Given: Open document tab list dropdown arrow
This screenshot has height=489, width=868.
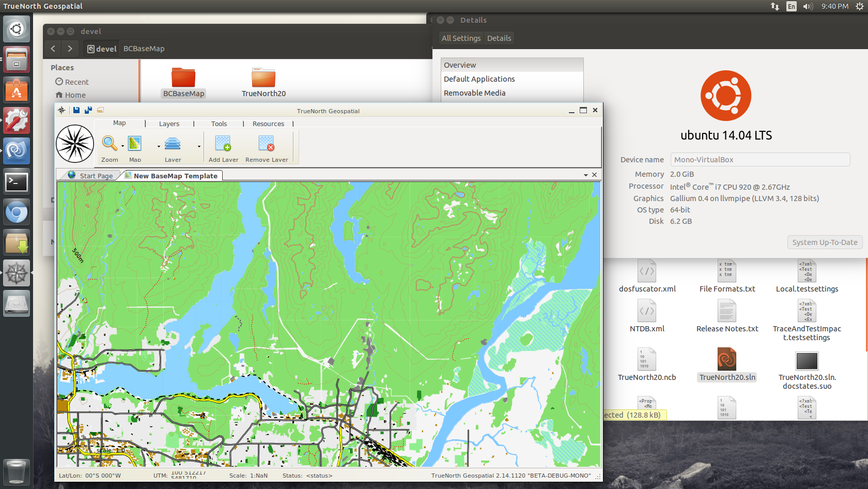Looking at the screenshot, I should [586, 175].
